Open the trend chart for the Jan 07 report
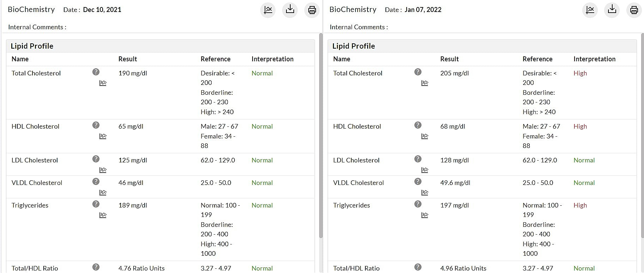644x273 pixels. [590, 10]
